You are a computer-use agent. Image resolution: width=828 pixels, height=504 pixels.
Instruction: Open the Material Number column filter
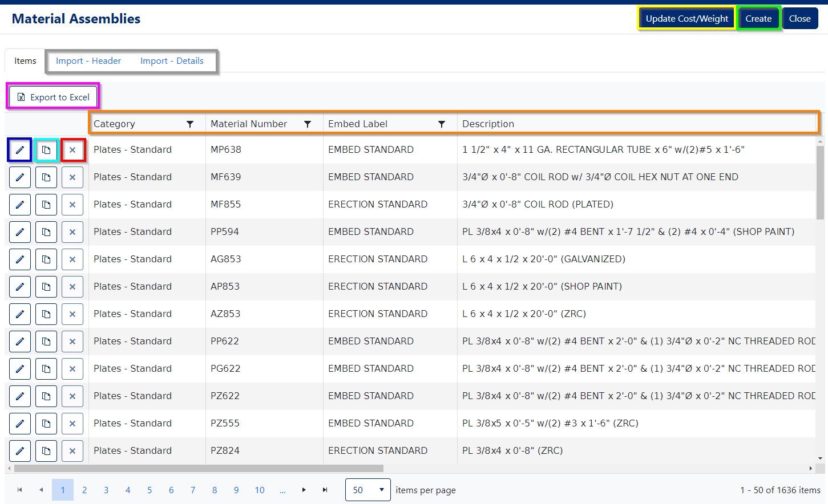tap(308, 124)
